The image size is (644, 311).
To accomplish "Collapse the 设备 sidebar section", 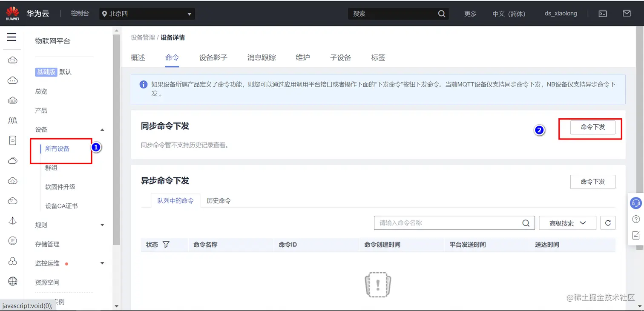I will [102, 130].
